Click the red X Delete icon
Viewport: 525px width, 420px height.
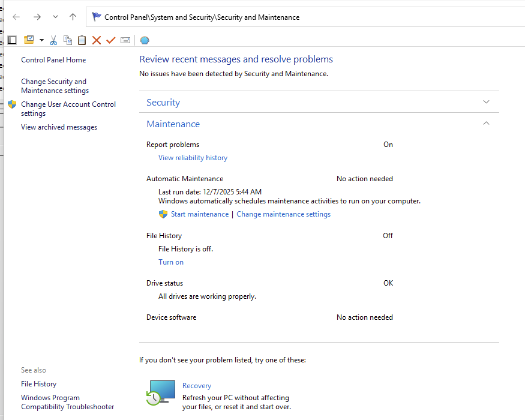pos(97,40)
